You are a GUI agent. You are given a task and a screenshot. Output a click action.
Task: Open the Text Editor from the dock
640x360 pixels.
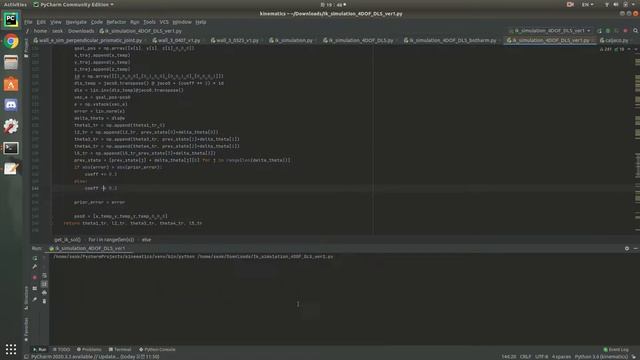11,169
